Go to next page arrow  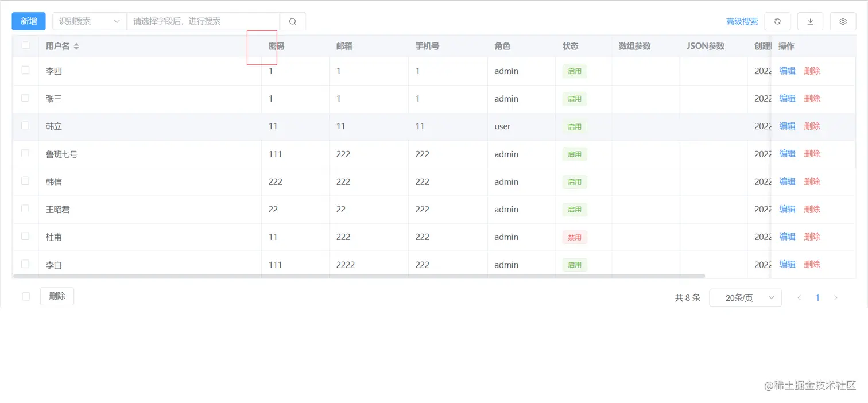tap(836, 297)
